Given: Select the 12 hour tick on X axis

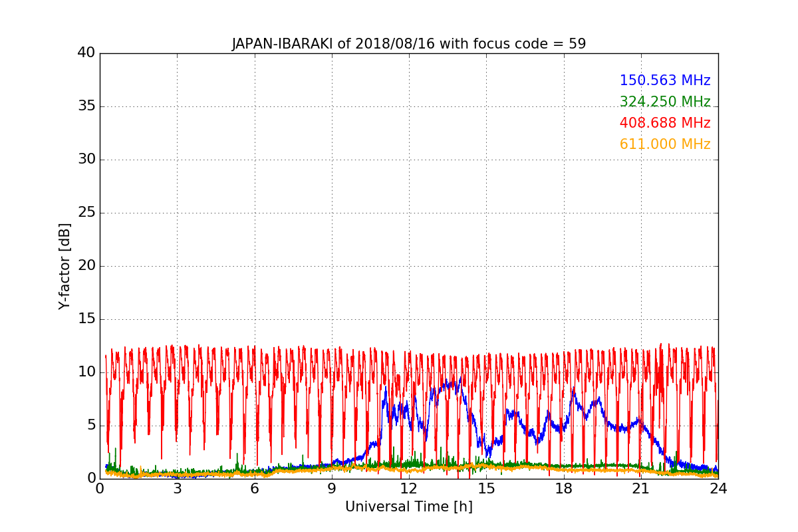Looking at the screenshot, I should click(409, 488).
